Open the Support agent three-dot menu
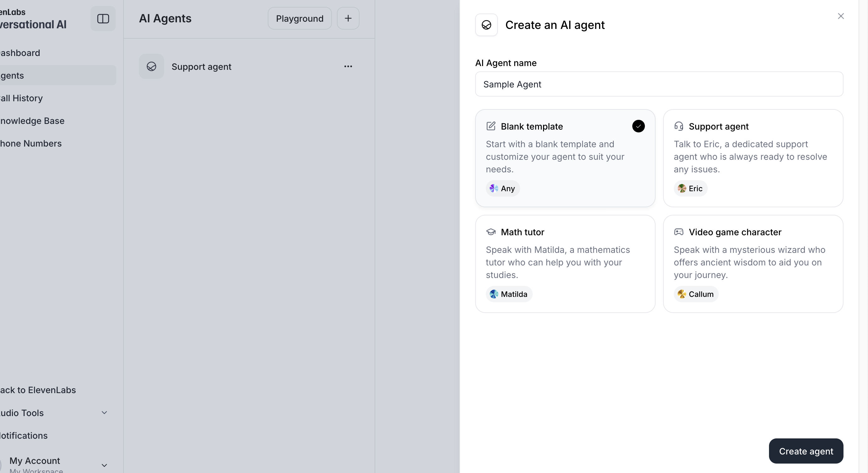 pos(348,66)
